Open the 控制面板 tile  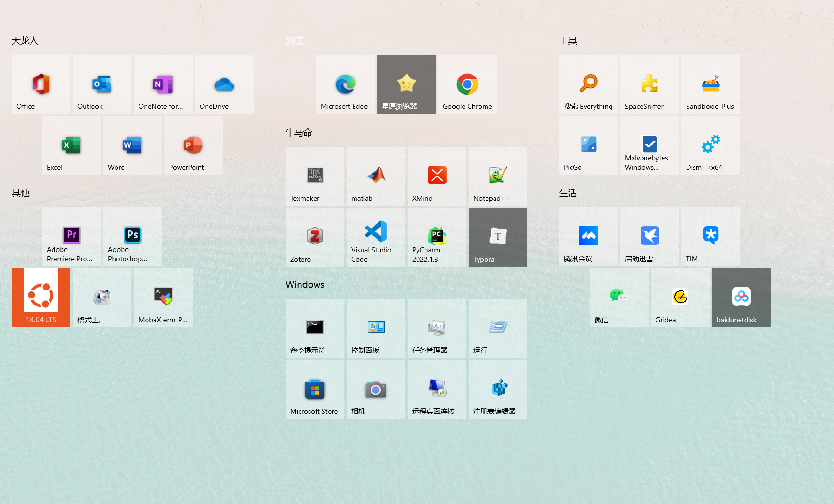376,328
